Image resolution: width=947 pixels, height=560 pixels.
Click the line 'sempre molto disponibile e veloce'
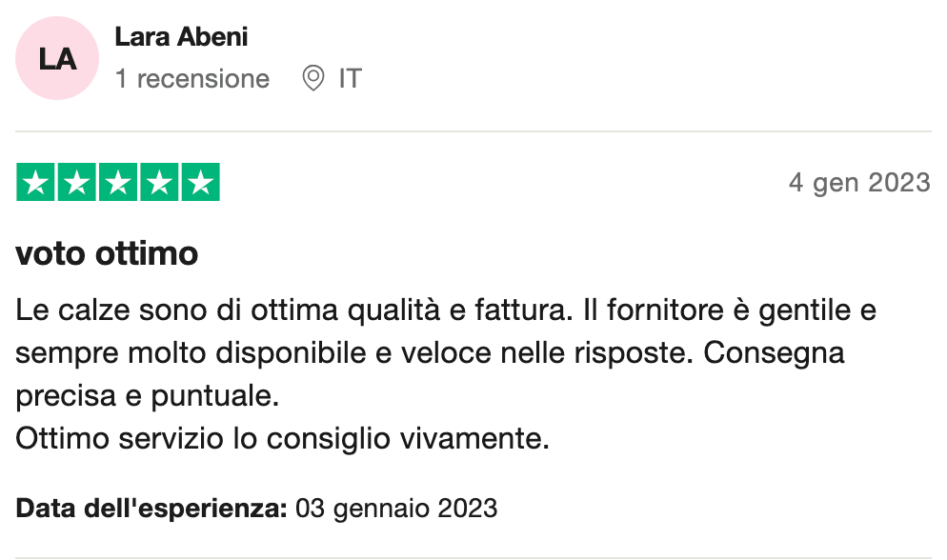252,353
